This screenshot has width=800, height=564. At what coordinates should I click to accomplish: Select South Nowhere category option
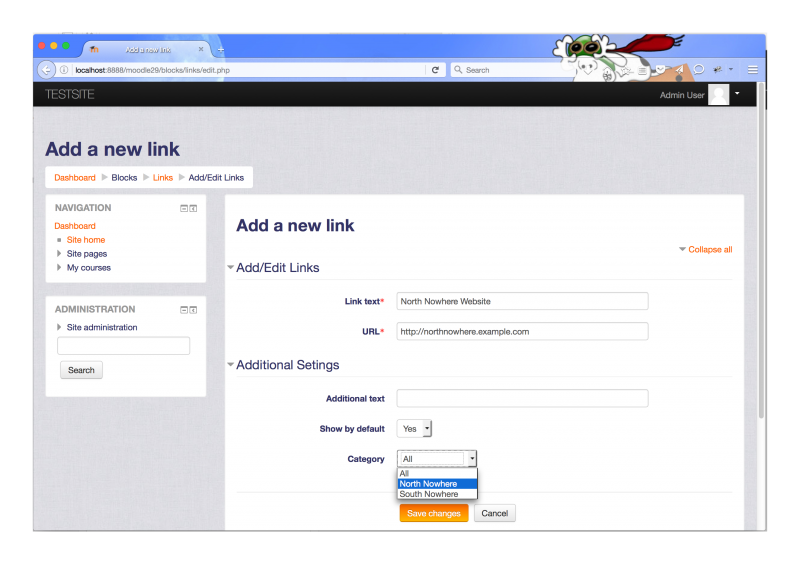pyautogui.click(x=437, y=494)
